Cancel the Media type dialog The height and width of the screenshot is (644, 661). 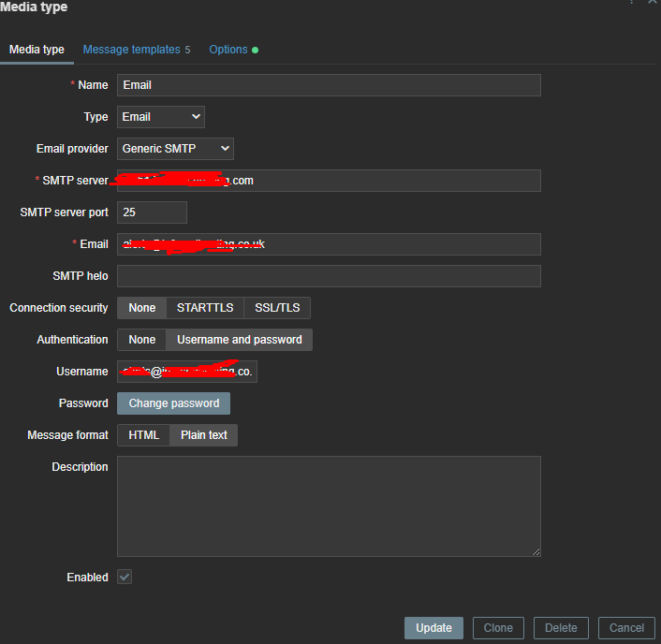tap(626, 628)
